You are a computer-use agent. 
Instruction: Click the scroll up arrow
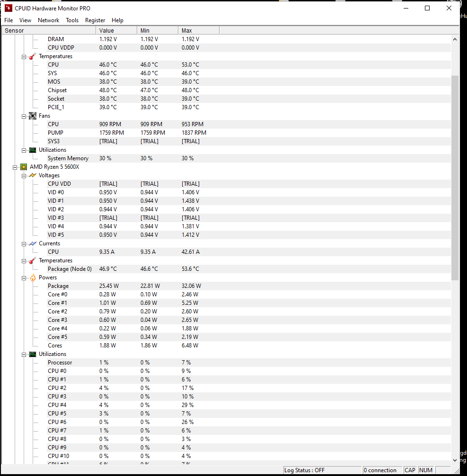coord(455,39)
